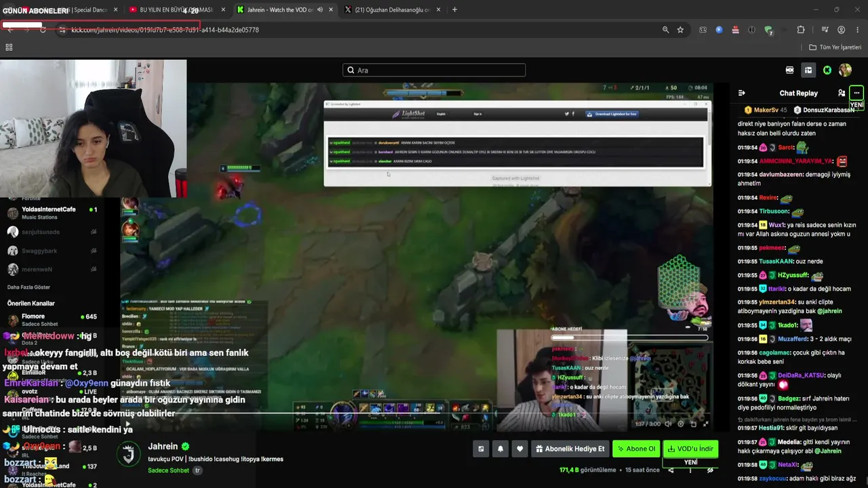Open video player settings gear

[x=680, y=424]
